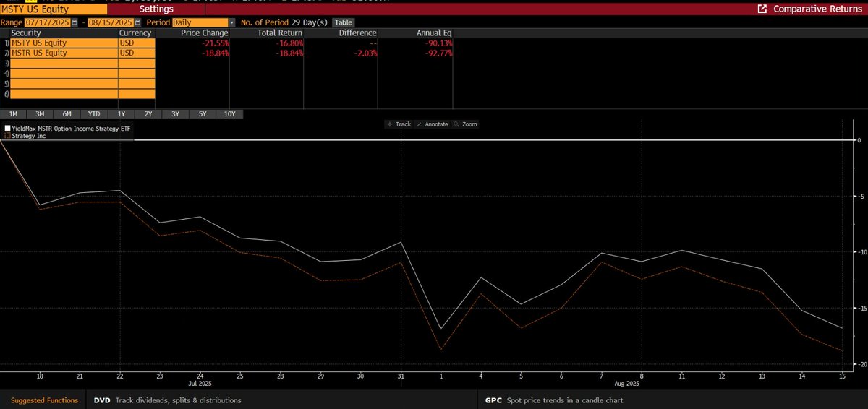Click the Total Return column header

click(x=279, y=33)
